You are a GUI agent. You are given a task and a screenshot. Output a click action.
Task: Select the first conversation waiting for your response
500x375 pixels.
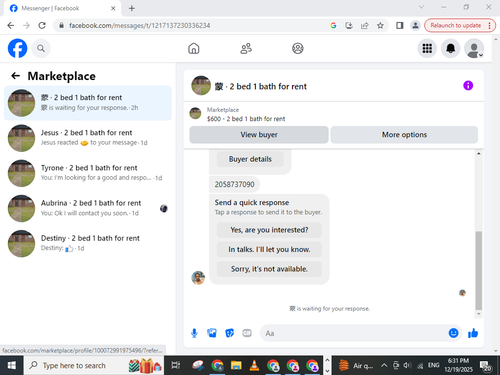click(88, 103)
